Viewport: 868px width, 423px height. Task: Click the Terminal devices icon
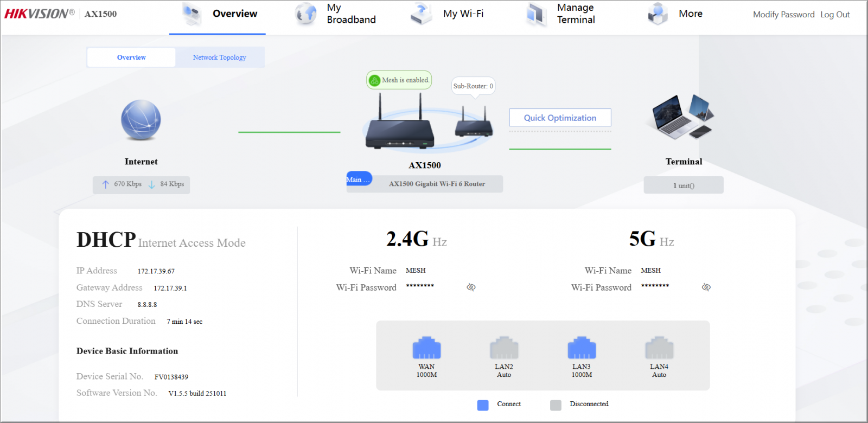684,117
